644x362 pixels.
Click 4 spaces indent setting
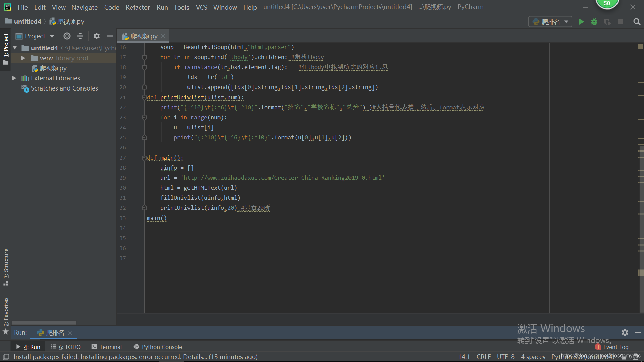[533, 357]
